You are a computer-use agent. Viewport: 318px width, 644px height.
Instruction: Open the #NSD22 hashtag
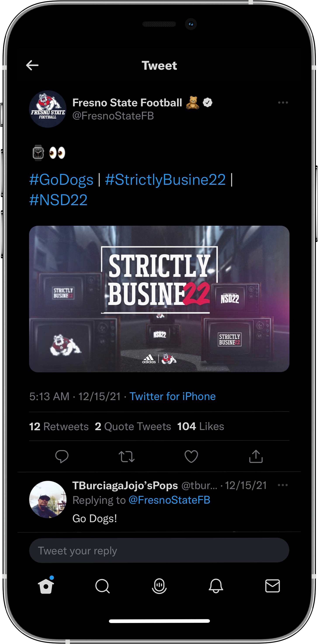[58, 200]
